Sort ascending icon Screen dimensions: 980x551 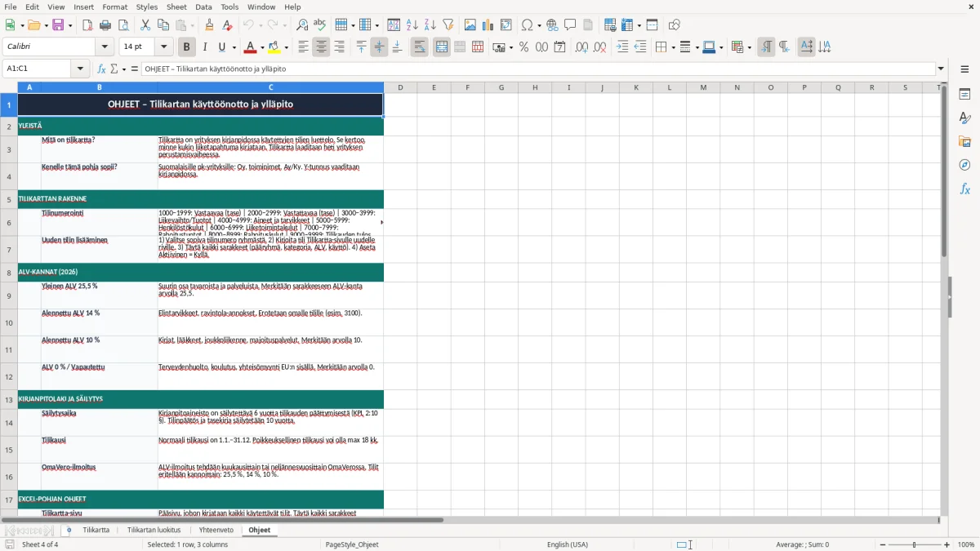tap(412, 25)
